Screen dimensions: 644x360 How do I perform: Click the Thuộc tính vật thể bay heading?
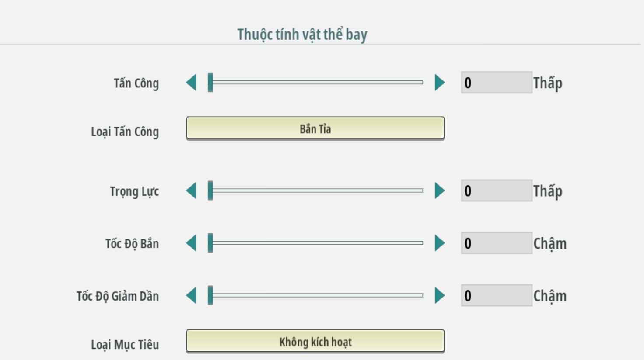(302, 35)
